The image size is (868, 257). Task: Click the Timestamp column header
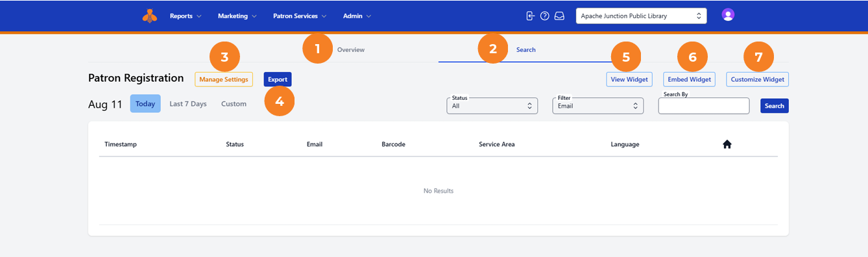coord(121,144)
